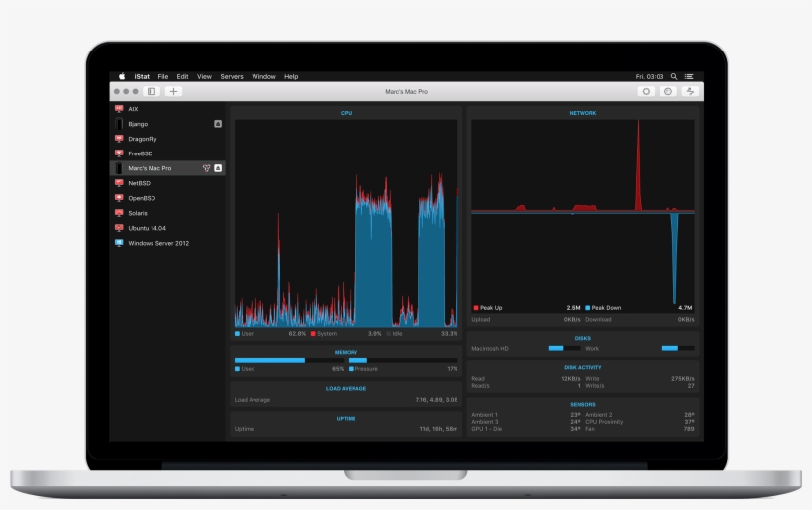Open the File menu
812x510 pixels.
click(x=163, y=76)
